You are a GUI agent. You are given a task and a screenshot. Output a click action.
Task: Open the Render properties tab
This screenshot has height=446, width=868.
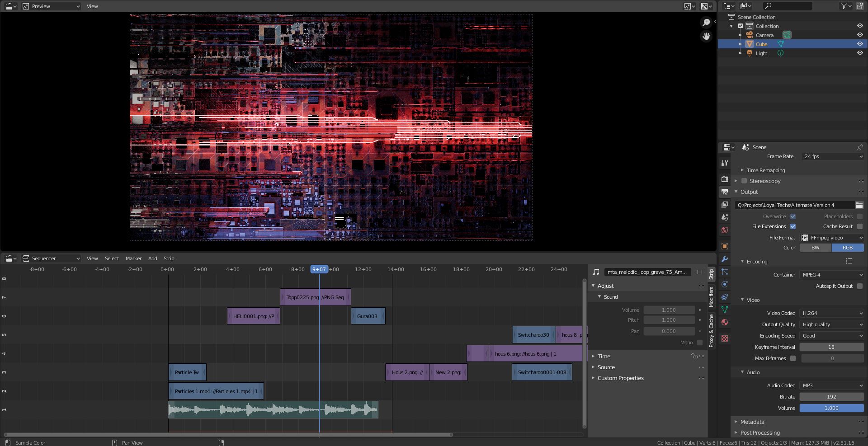pyautogui.click(x=725, y=179)
